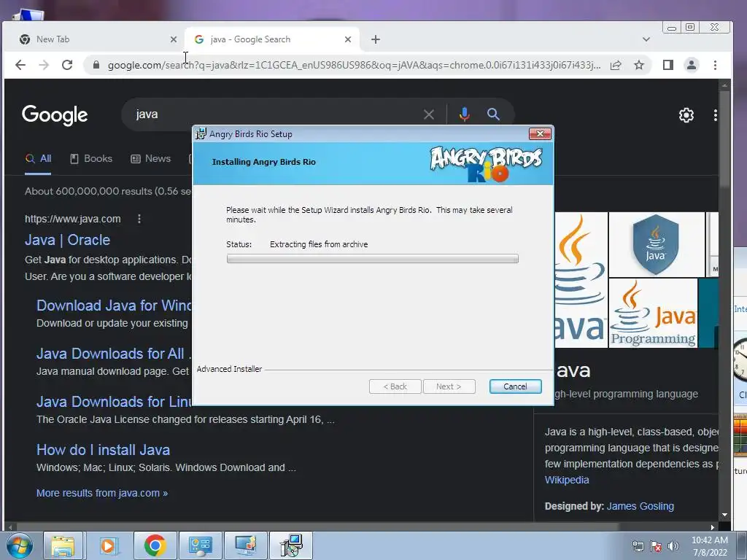Image resolution: width=747 pixels, height=560 pixels.
Task: Open the Windows Start menu orb
Action: (20, 545)
